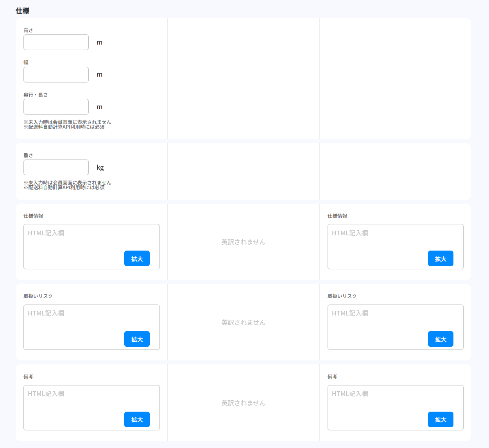Expand right-column 仕様情報 editor with 拡大
The height and width of the screenshot is (448, 489).
click(x=441, y=258)
